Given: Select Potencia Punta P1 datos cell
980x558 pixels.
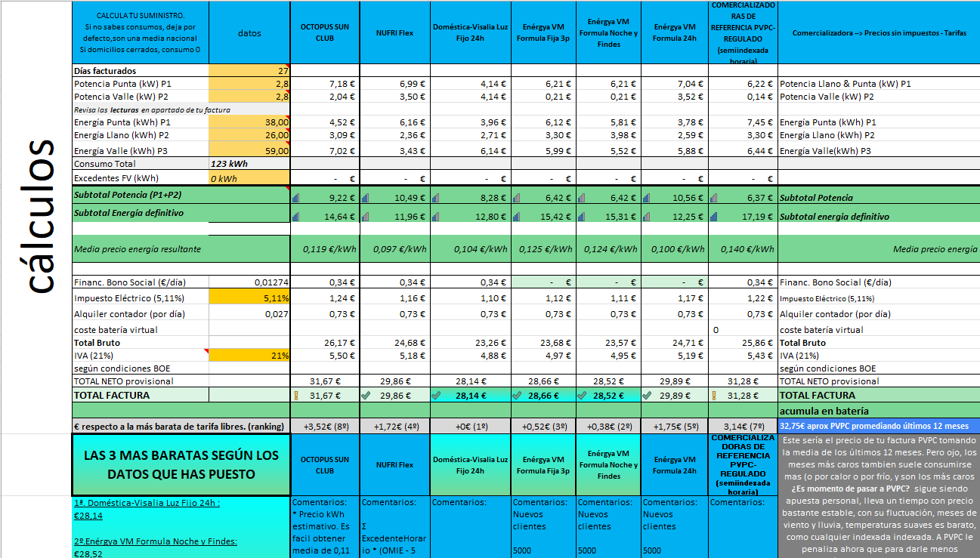Looking at the screenshot, I should (x=249, y=84).
